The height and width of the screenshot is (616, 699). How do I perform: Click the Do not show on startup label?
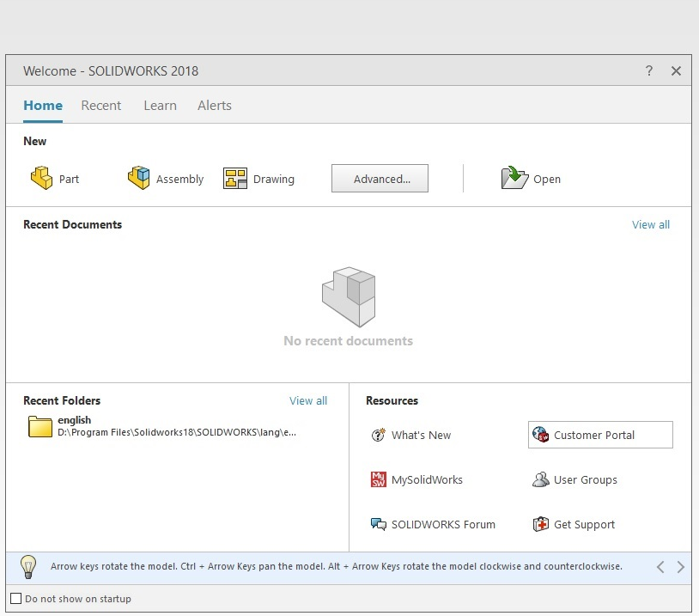[x=78, y=599]
